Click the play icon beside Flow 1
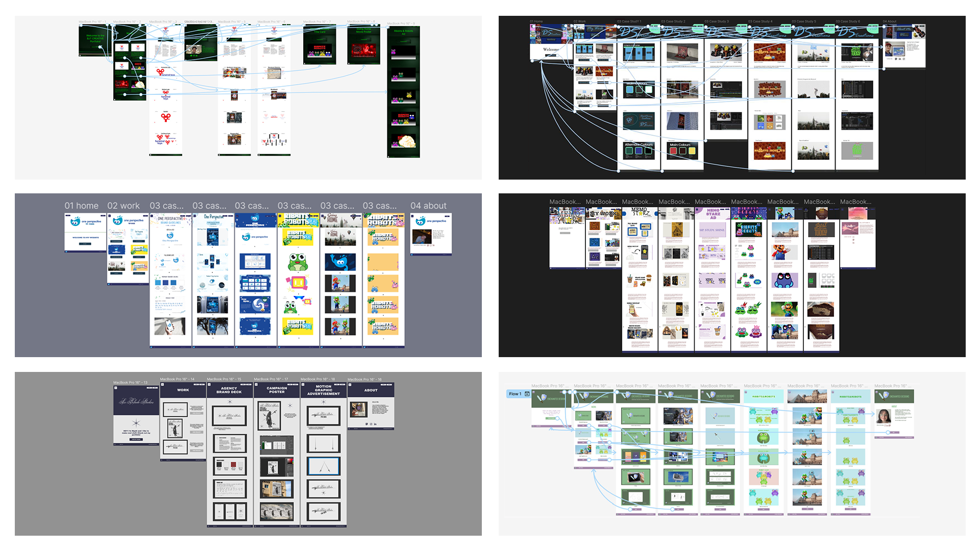The height and width of the screenshot is (551, 980). (527, 394)
